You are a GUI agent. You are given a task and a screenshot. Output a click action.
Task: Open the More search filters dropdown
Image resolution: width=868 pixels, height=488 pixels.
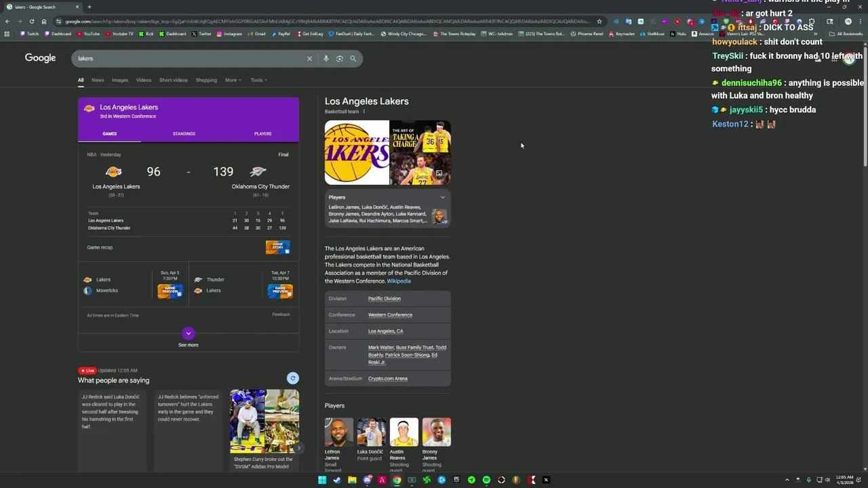(233, 80)
